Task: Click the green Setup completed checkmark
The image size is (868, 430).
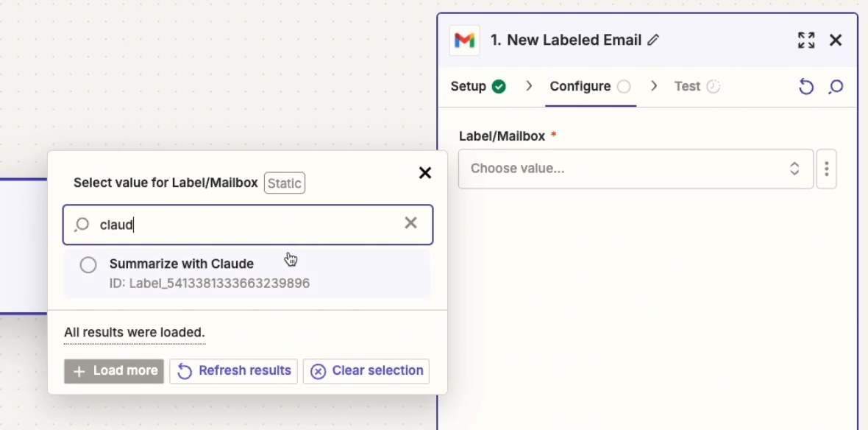Action: point(499,86)
